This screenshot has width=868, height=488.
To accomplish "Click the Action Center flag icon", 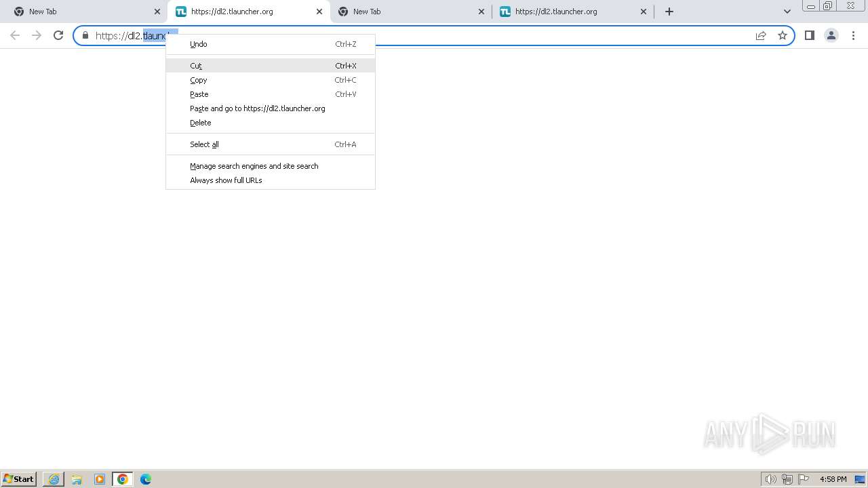I will (x=804, y=479).
